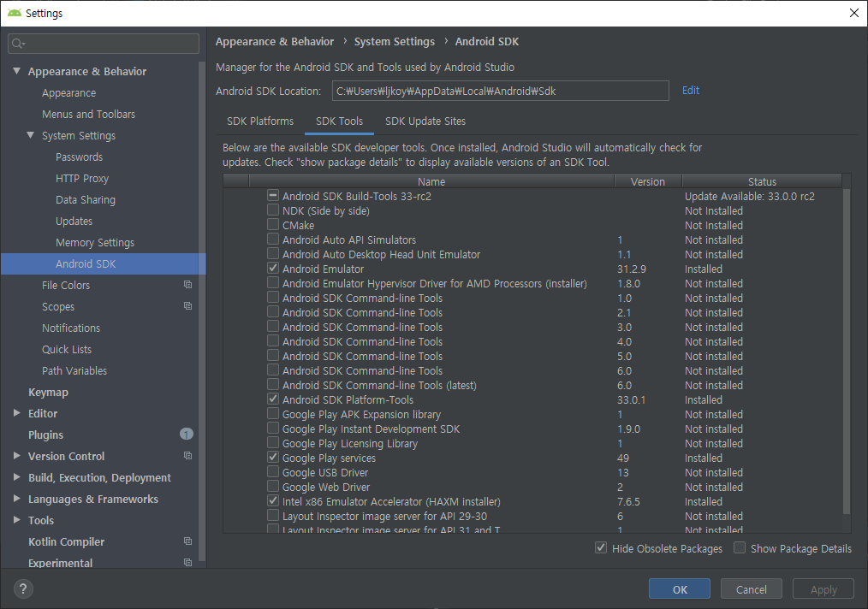
Task: Click the Android Studio logo in title bar
Action: tap(14, 13)
